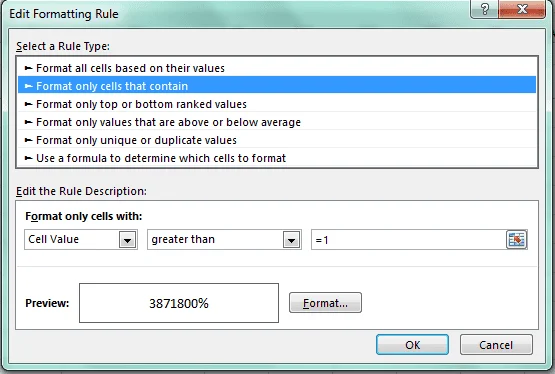Click the collapse dialog range selector icon

(x=516, y=240)
